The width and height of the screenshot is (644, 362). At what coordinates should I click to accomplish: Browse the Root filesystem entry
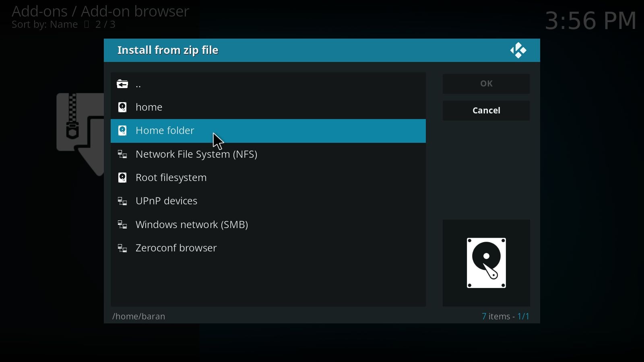268,178
